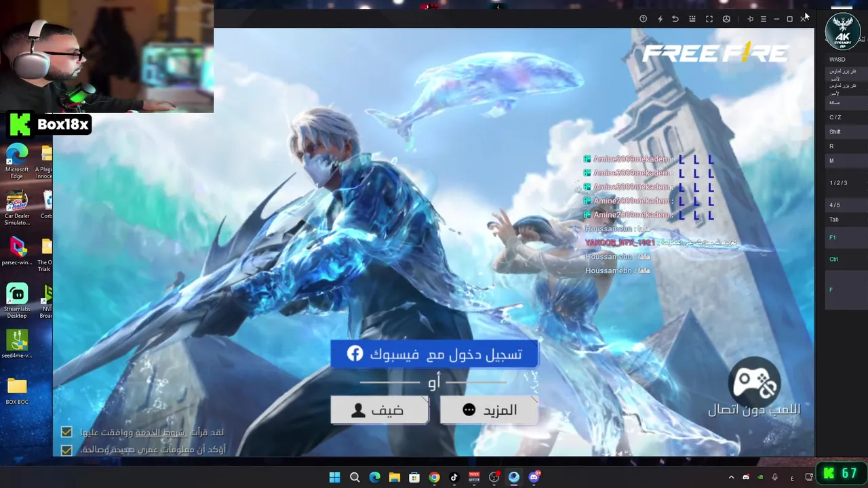Open the seed4me-vpn desktop icon
The height and width of the screenshot is (488, 868).
click(x=17, y=344)
